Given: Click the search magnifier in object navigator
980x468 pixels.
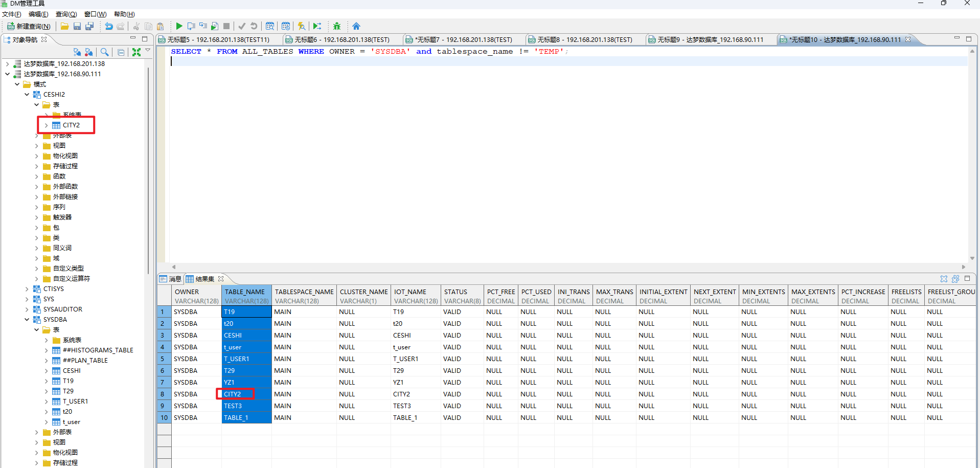Looking at the screenshot, I should coord(104,52).
